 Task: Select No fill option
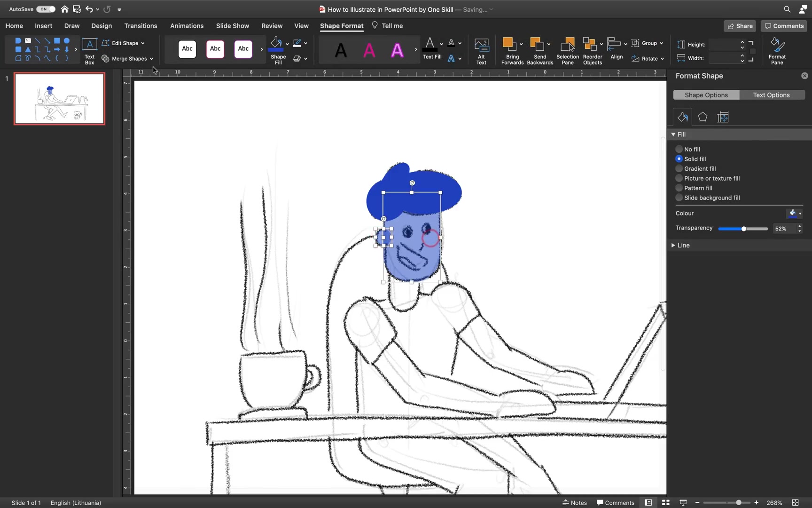[x=679, y=149]
